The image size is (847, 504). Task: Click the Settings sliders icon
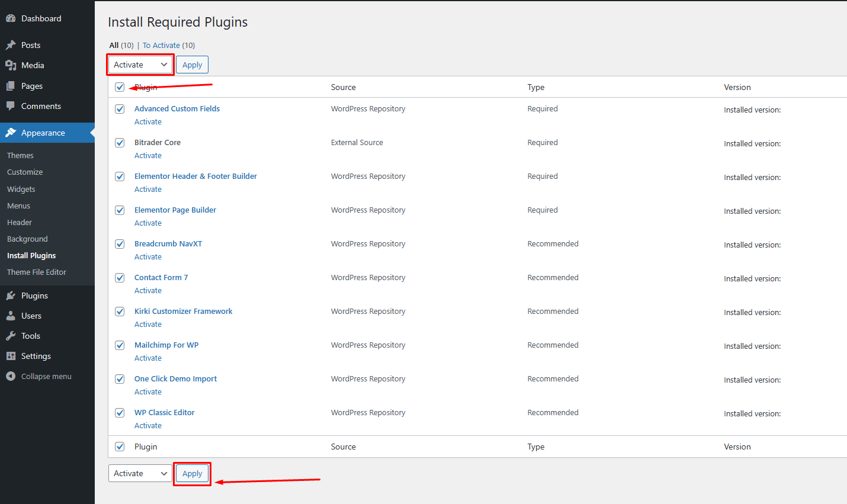[x=11, y=356]
